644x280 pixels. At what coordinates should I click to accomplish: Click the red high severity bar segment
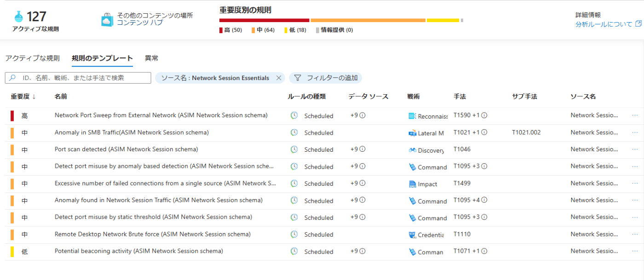click(264, 20)
